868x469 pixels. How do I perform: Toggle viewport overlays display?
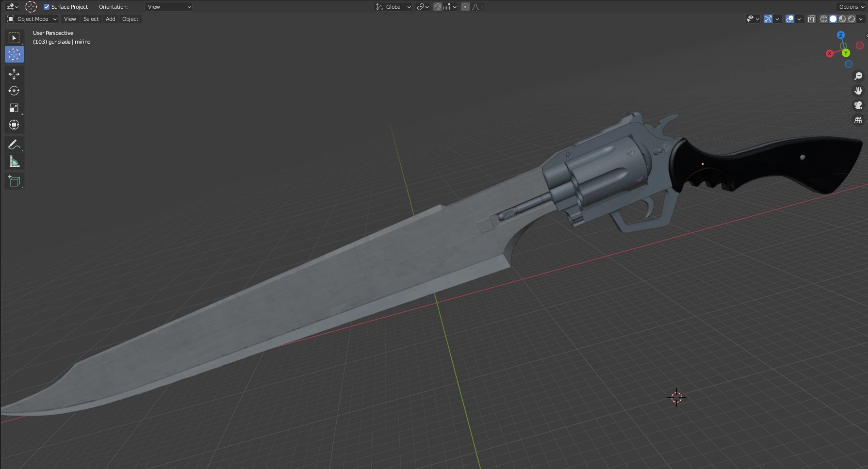click(790, 19)
